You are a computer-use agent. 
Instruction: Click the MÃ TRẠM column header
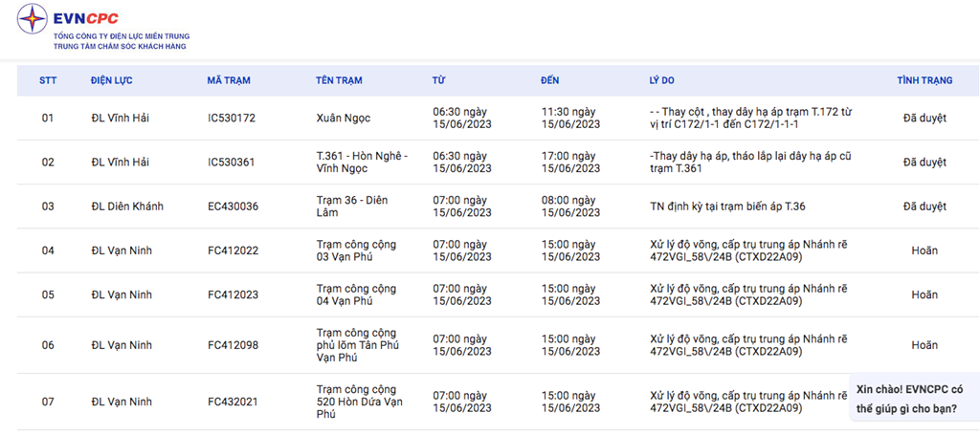(228, 80)
